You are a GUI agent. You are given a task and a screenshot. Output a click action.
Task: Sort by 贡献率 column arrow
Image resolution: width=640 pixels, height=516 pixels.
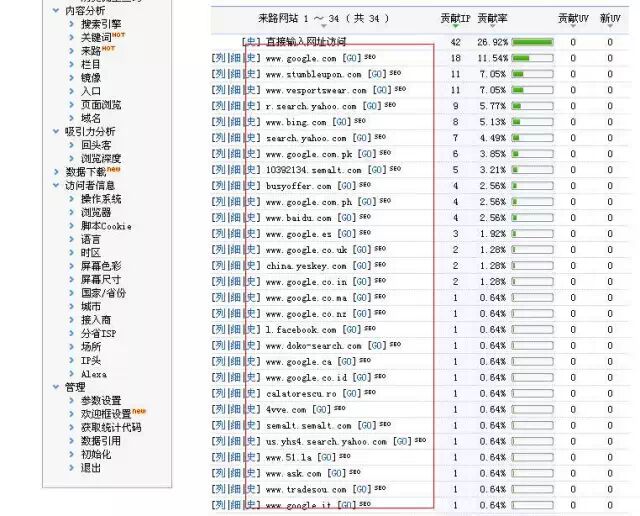(x=492, y=26)
